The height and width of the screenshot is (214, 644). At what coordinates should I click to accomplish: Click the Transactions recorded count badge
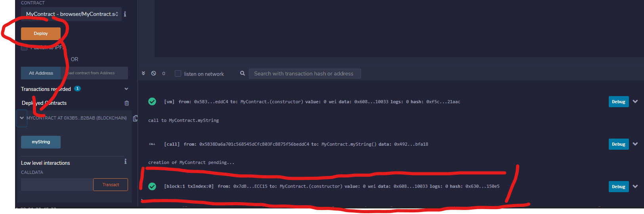[x=78, y=89]
